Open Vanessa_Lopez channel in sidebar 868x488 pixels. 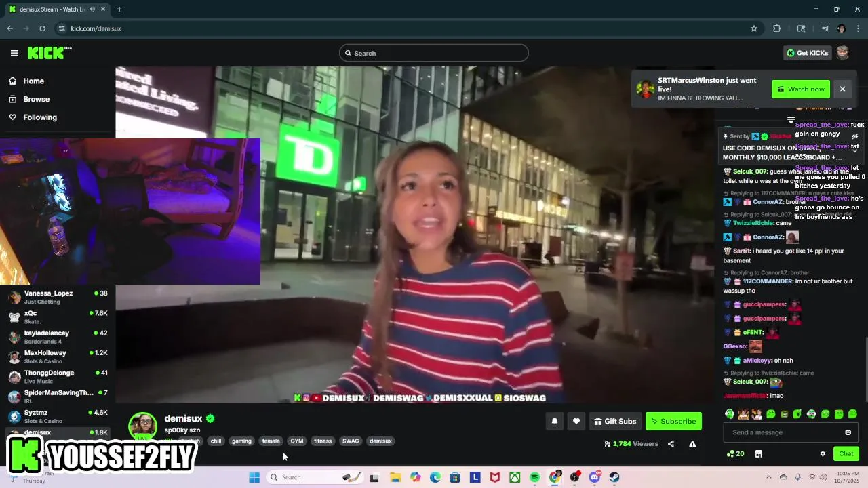pyautogui.click(x=58, y=297)
